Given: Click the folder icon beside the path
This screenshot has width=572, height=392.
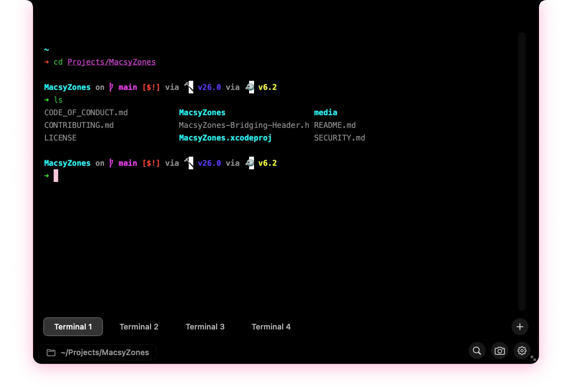Looking at the screenshot, I should coord(51,353).
